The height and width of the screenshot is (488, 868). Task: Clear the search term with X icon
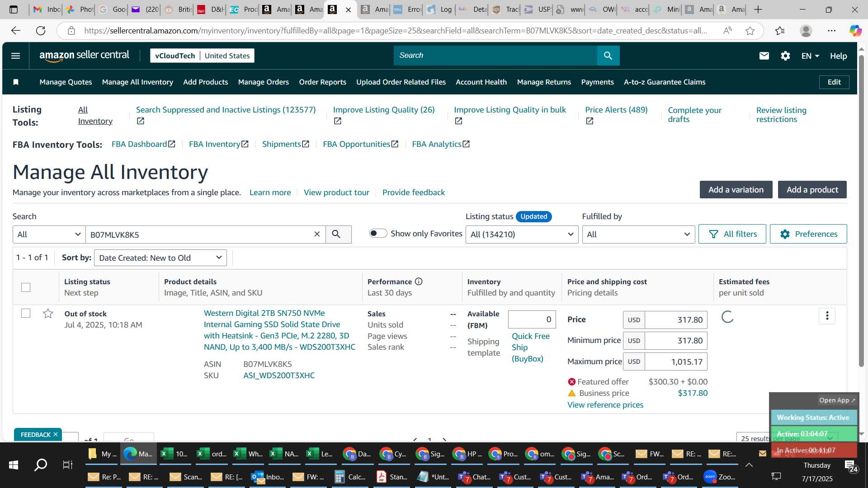pyautogui.click(x=317, y=234)
